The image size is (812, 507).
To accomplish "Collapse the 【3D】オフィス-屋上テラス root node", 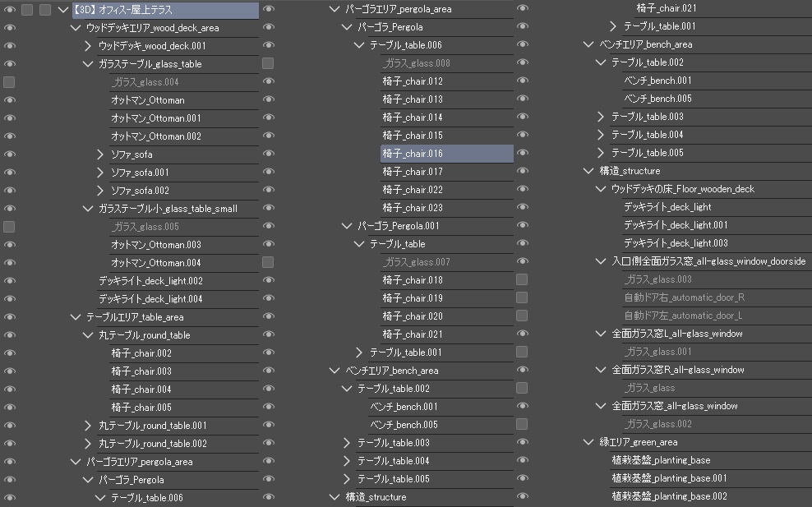I will pos(63,10).
